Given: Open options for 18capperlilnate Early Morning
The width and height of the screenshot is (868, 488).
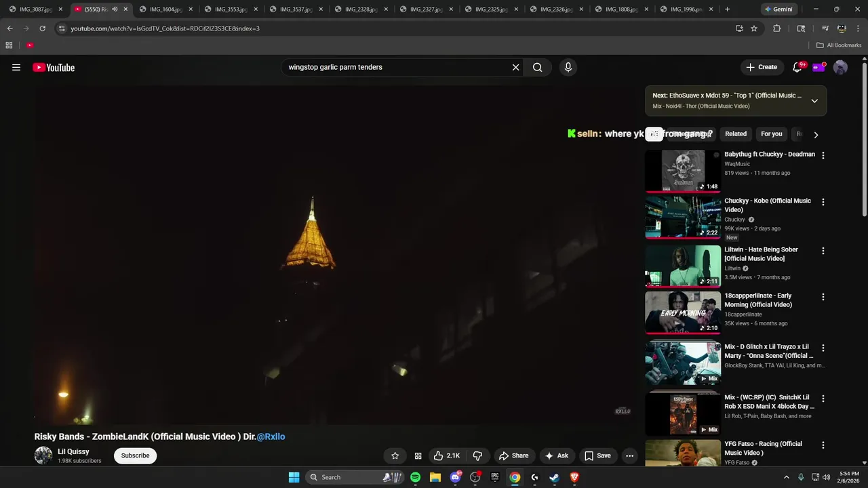Looking at the screenshot, I should (823, 297).
